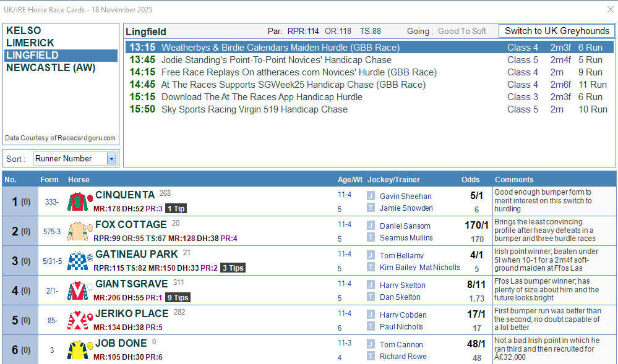Screen dimensions: 618x364
Task: Click the CINQUENTA horse name
Action: point(125,195)
